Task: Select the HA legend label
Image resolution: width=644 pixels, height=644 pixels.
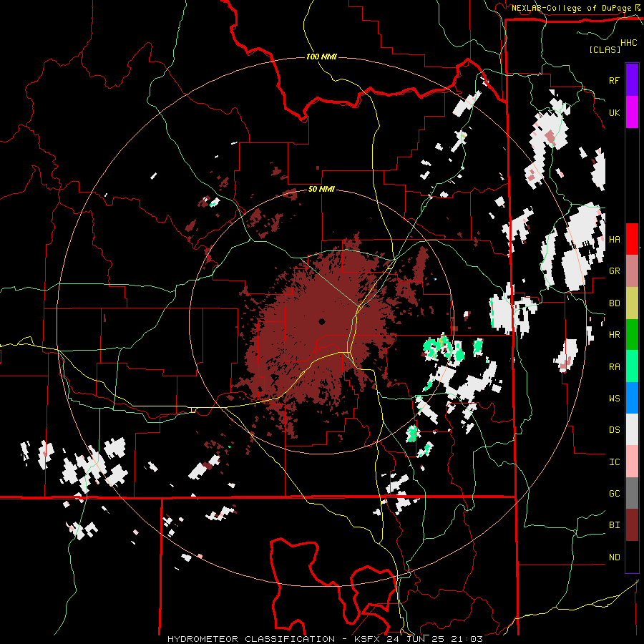Action: [614, 240]
